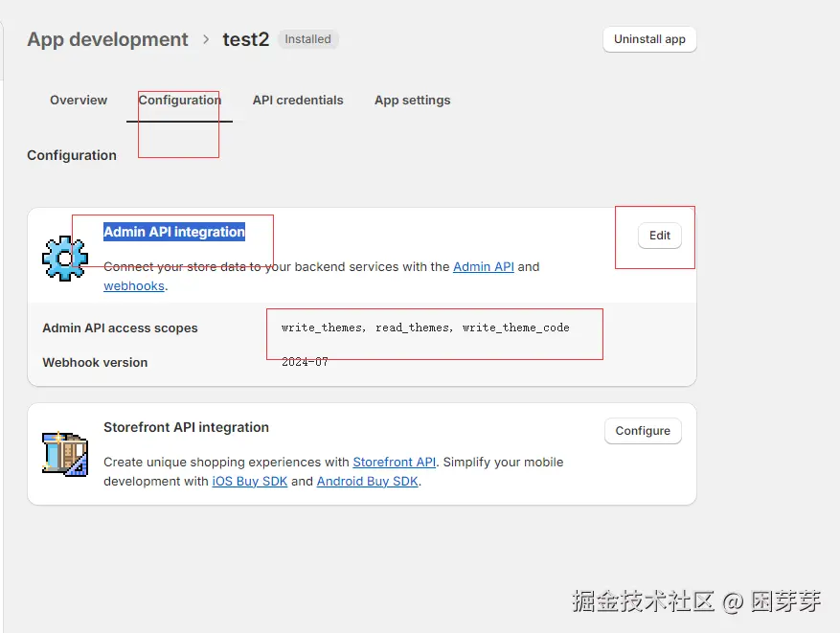This screenshot has height=633, width=840.
Task: Click the Configuration section heading
Action: point(72,155)
